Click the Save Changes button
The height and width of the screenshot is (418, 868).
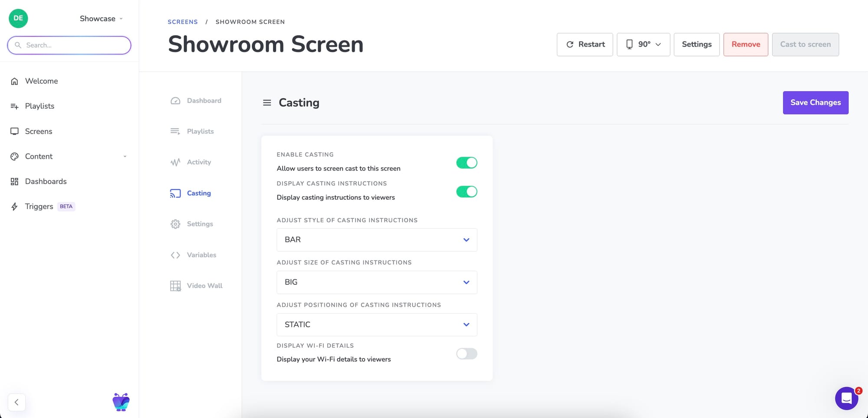[815, 103]
